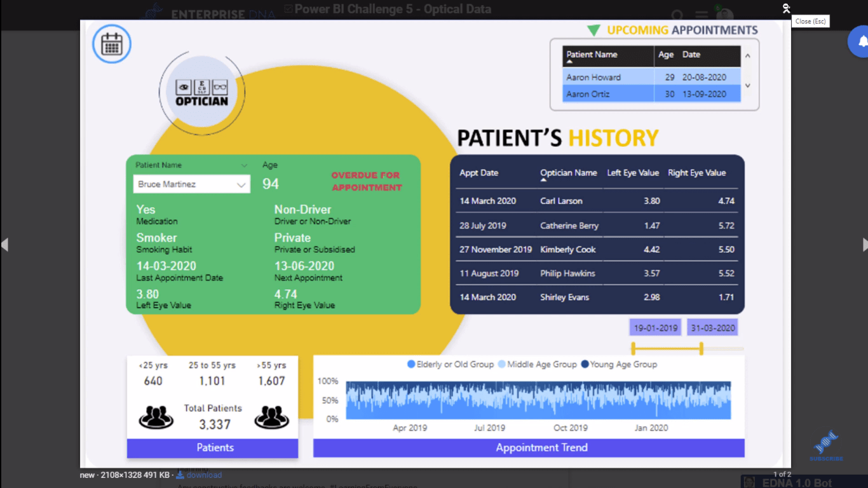Toggle Young Age Group legend item
The width and height of the screenshot is (868, 488).
(x=619, y=365)
